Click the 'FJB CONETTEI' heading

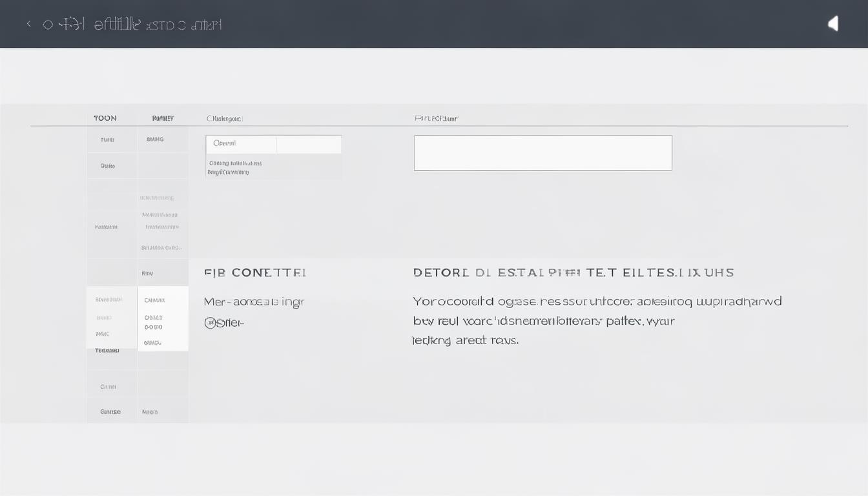pos(255,273)
